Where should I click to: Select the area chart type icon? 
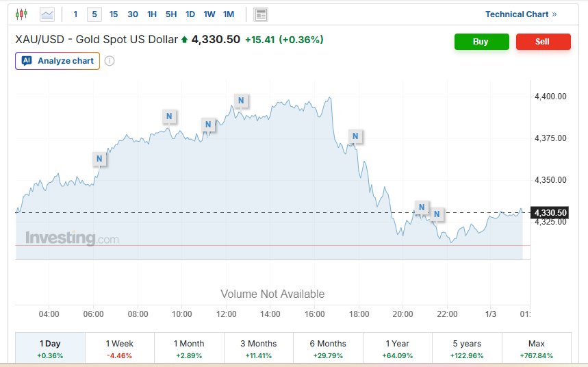pos(47,14)
